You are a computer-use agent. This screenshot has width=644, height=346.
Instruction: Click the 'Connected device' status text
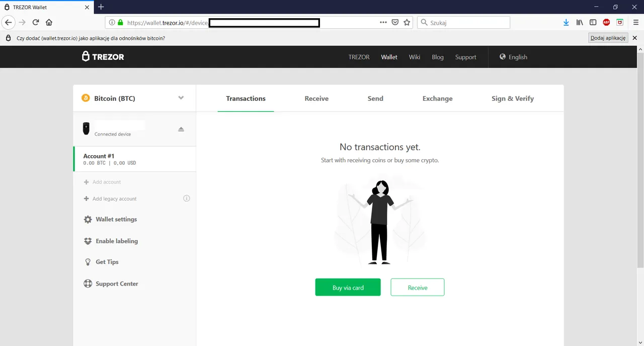click(x=113, y=134)
